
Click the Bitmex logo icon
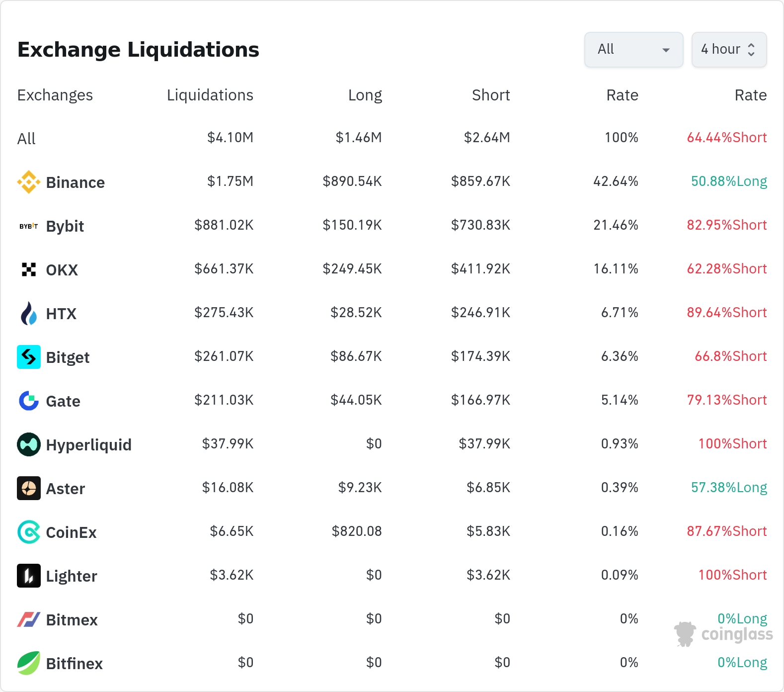pos(29,619)
